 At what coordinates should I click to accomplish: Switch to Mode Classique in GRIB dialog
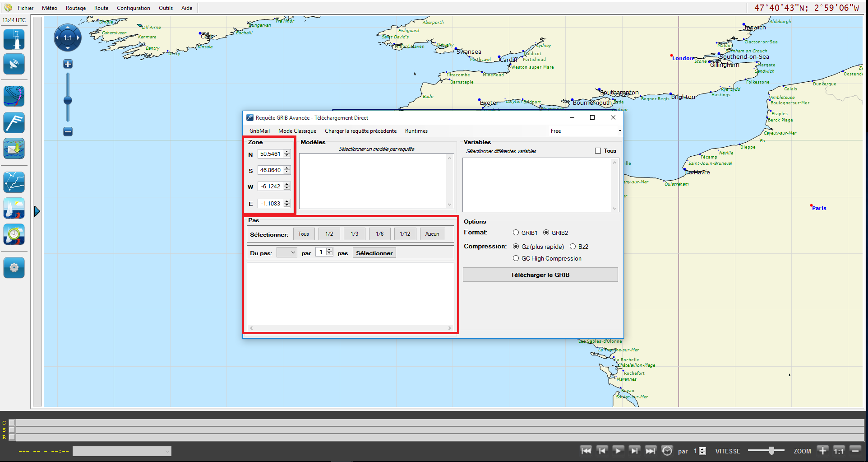[x=297, y=131]
